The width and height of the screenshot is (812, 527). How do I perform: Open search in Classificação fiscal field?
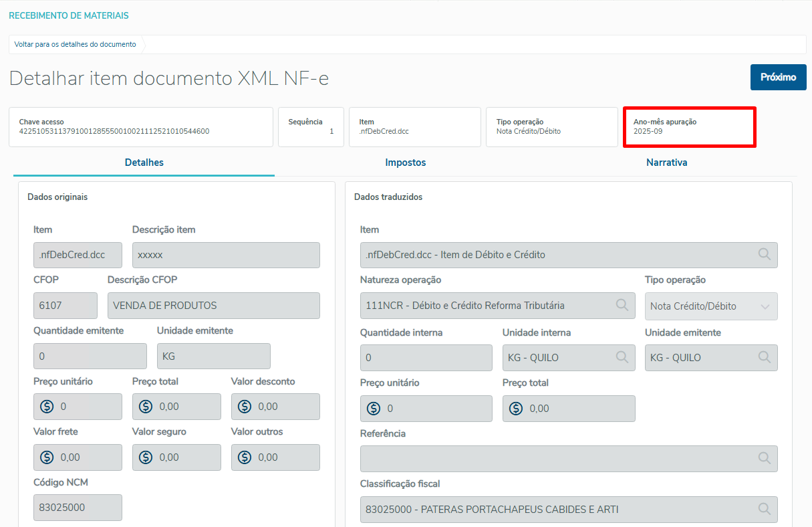(765, 509)
